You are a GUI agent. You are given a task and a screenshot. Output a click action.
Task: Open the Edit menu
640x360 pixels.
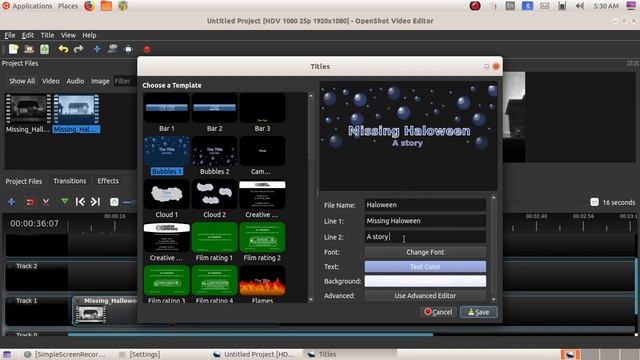[x=28, y=35]
